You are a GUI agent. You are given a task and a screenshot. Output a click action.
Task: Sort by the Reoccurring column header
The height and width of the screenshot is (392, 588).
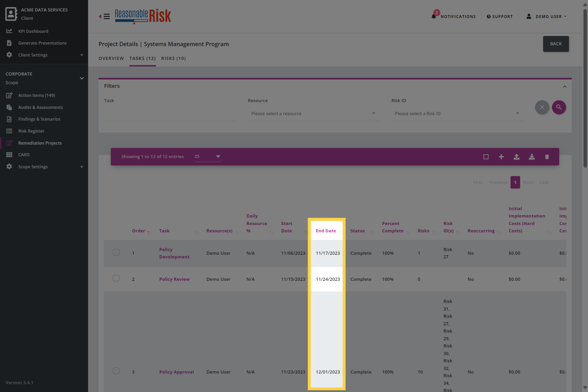click(x=481, y=231)
